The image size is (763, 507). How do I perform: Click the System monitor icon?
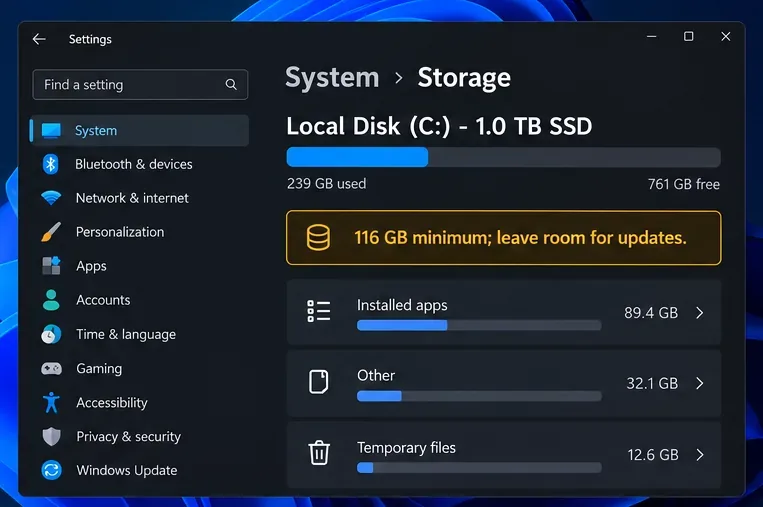coord(51,130)
